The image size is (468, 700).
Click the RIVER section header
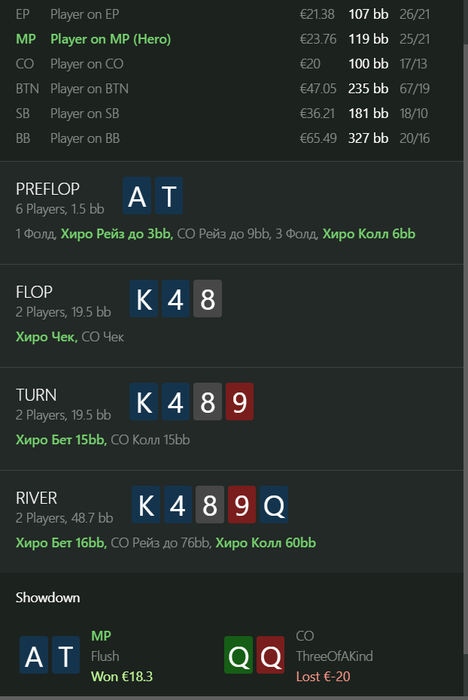37,498
